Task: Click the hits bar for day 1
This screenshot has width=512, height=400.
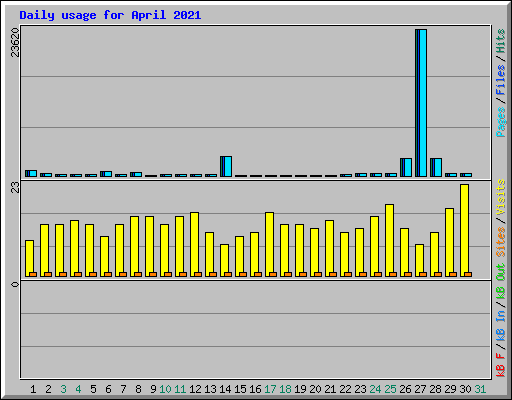Action: 31,173
